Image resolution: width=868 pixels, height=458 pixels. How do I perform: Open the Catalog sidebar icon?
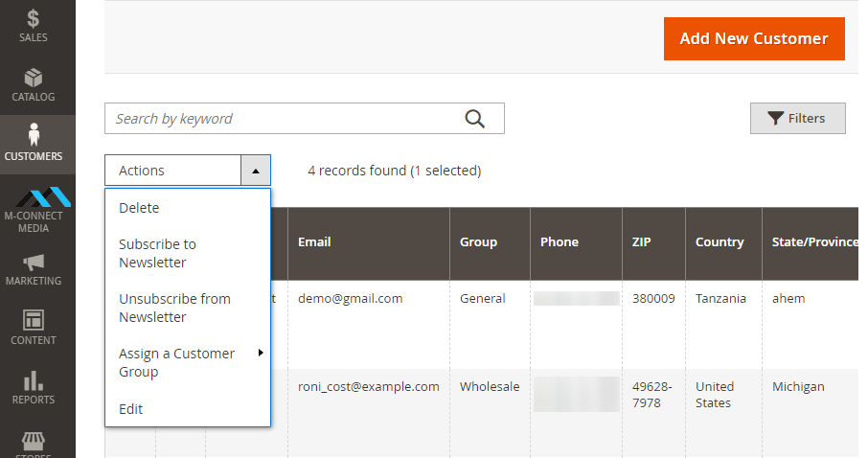[x=34, y=85]
